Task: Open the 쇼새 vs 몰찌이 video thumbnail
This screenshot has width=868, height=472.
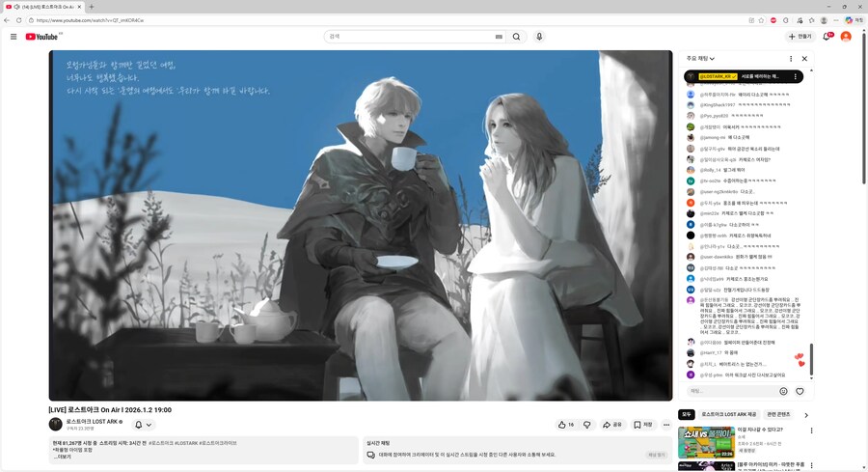Action: click(x=706, y=442)
